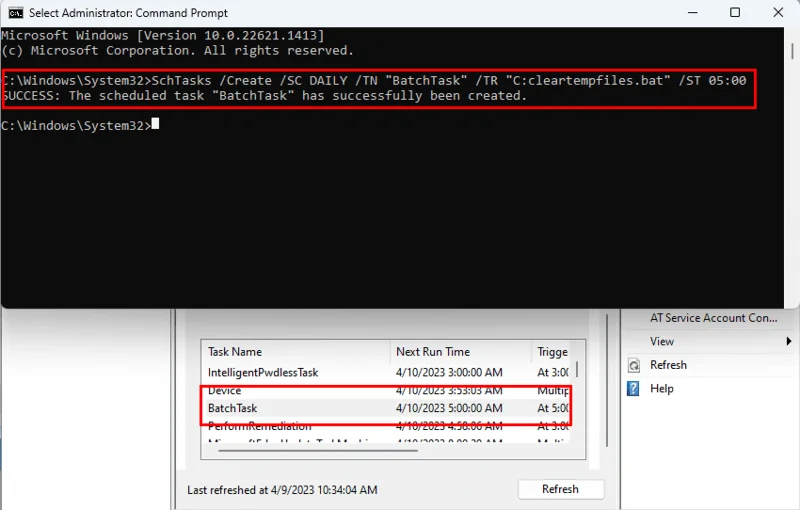Click the Task Name column header
This screenshot has width=800, height=510.
[296, 351]
